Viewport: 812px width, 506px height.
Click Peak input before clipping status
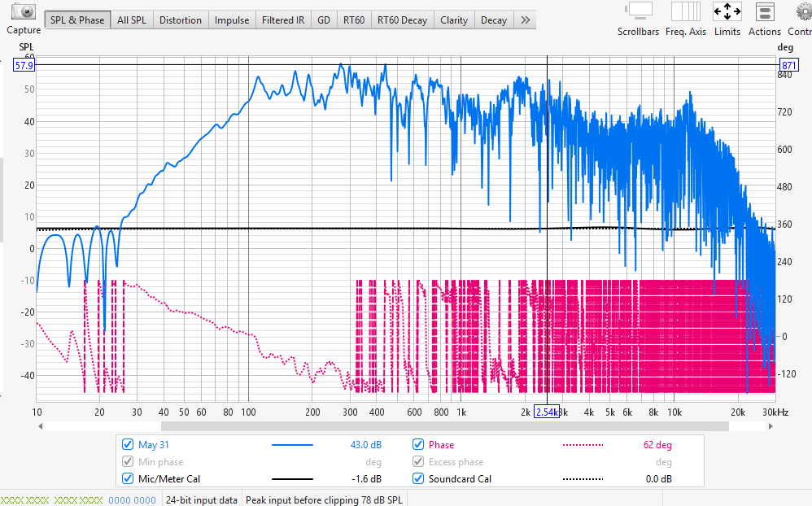point(324,499)
